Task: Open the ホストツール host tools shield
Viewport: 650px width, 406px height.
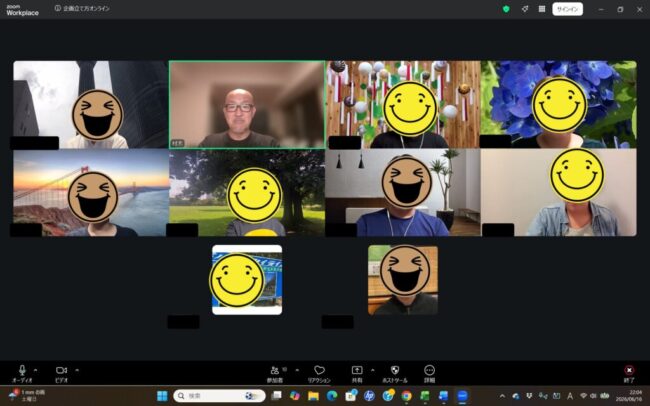Action: point(395,374)
